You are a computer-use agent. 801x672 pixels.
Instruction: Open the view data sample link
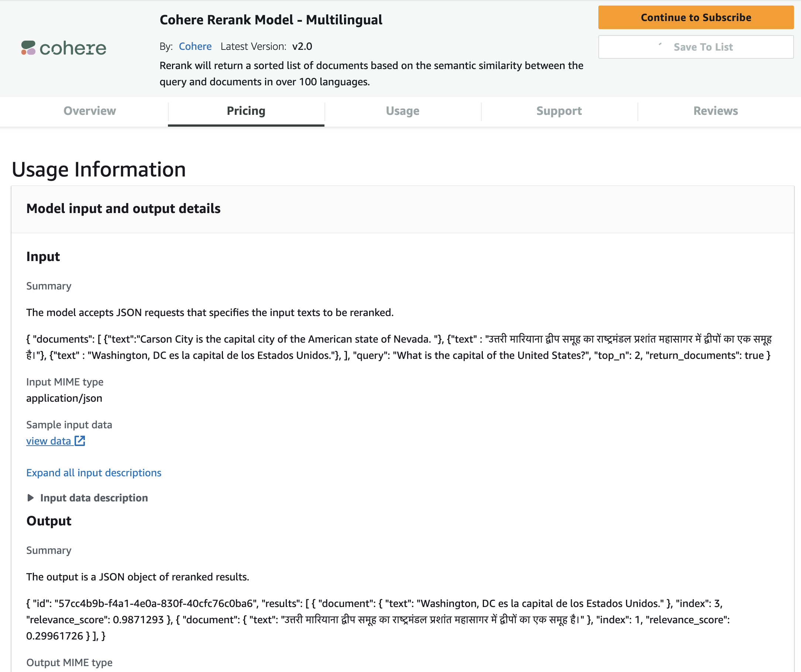click(x=48, y=441)
